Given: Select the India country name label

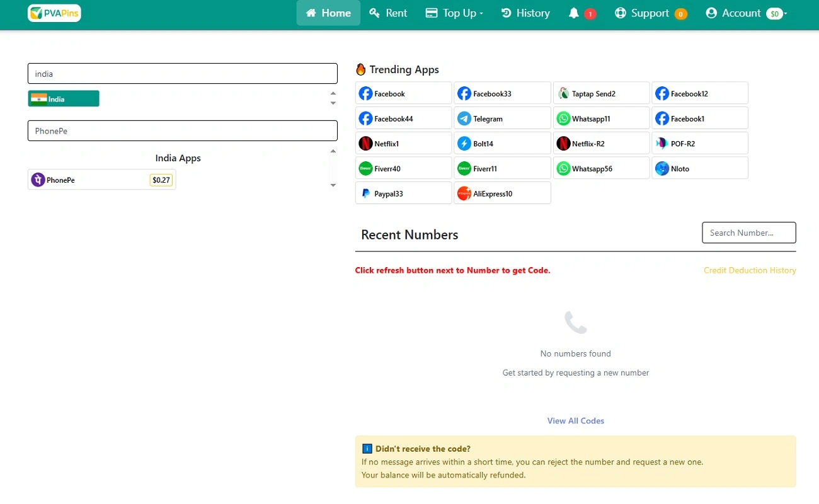Looking at the screenshot, I should tap(57, 100).
